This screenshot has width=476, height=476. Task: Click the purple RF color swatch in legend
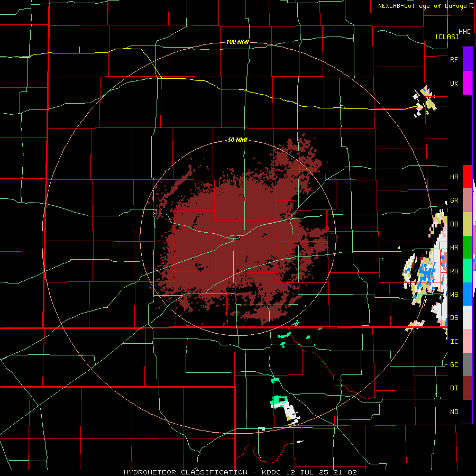coord(467,59)
